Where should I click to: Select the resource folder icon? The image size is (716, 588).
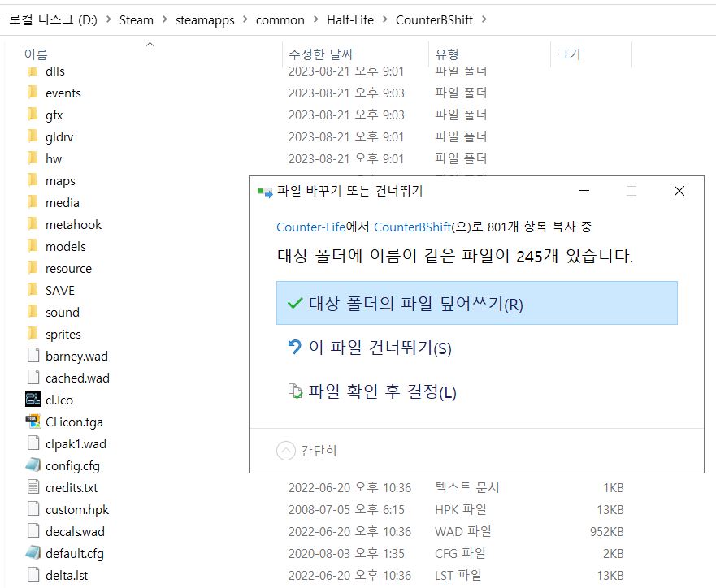[33, 268]
